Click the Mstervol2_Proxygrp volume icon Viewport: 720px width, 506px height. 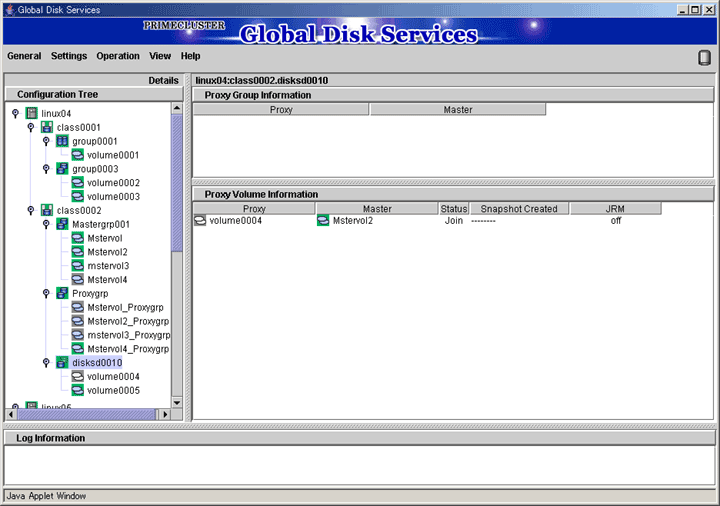pos(78,321)
